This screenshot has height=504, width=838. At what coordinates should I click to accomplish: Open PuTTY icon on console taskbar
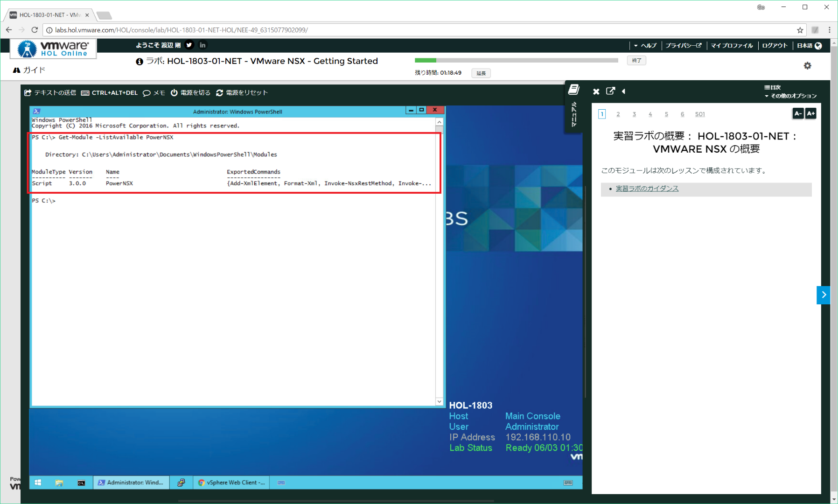181,483
